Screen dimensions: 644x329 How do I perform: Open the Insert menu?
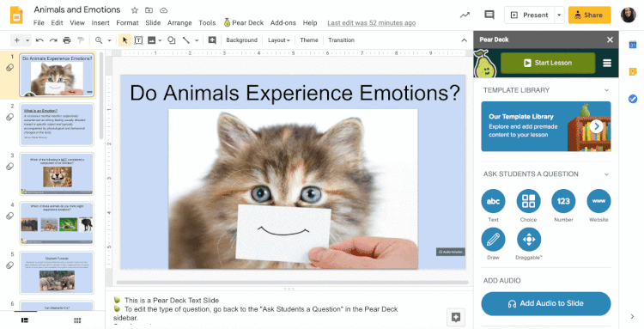pos(100,23)
